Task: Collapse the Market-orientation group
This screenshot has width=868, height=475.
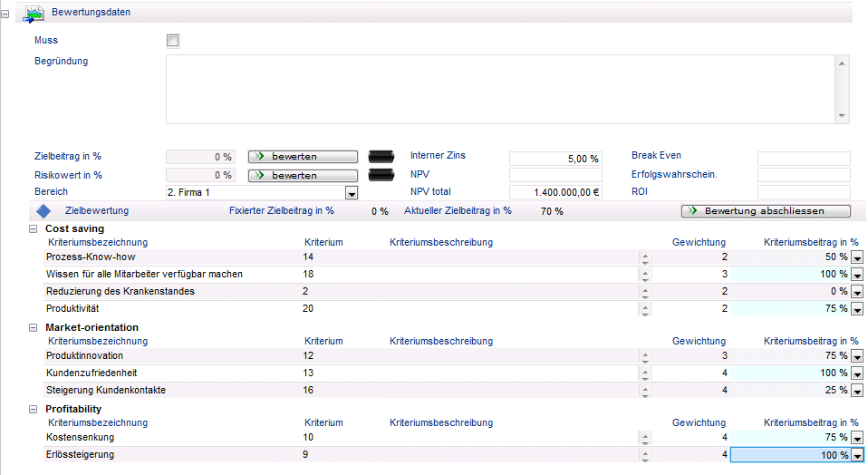Action: pos(34,327)
